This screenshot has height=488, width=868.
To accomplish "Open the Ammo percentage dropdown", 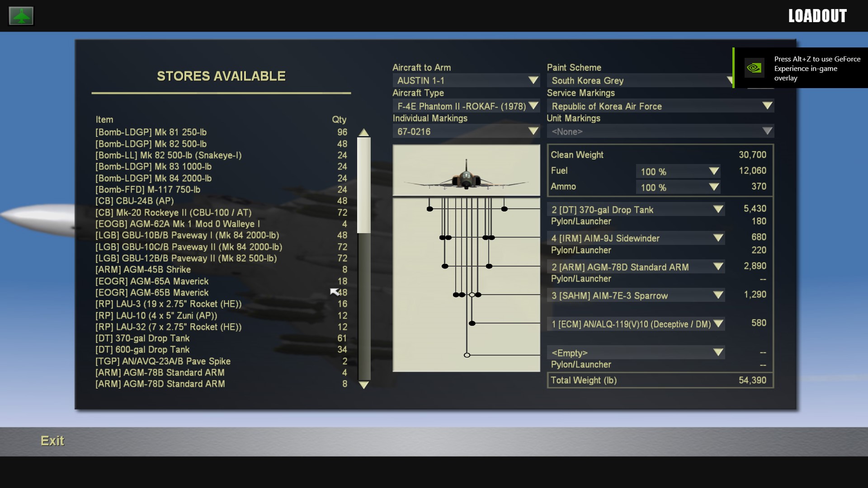I will pos(678,188).
